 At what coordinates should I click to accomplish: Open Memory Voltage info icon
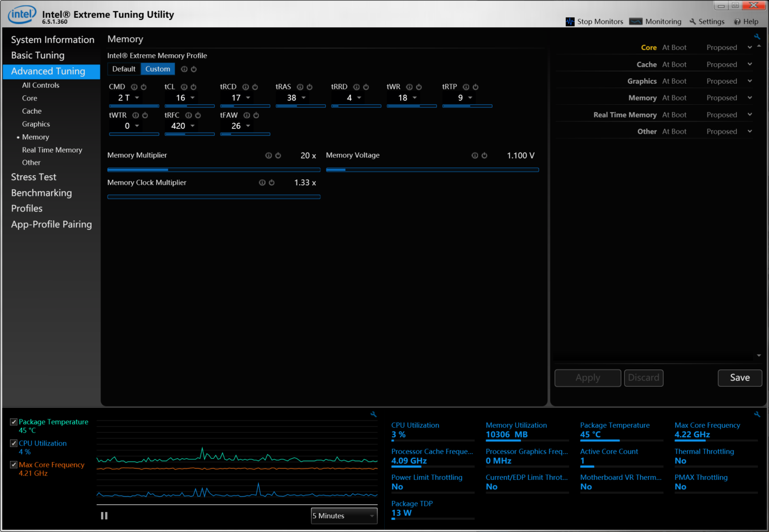point(475,156)
